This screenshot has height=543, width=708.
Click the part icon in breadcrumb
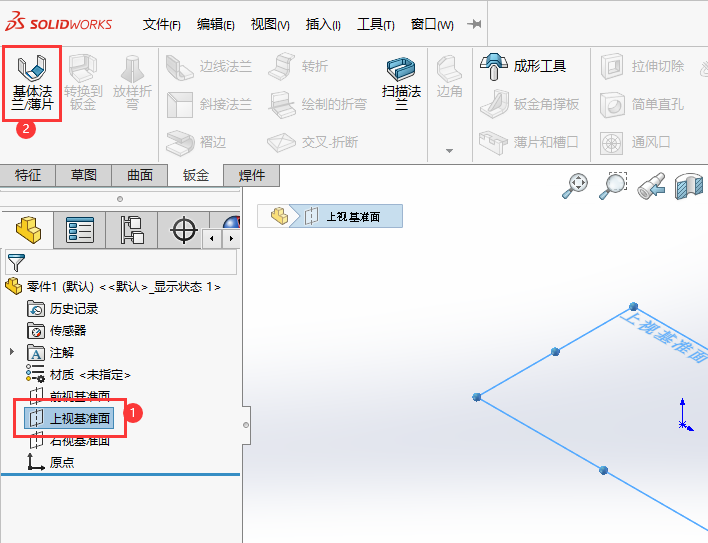click(279, 216)
